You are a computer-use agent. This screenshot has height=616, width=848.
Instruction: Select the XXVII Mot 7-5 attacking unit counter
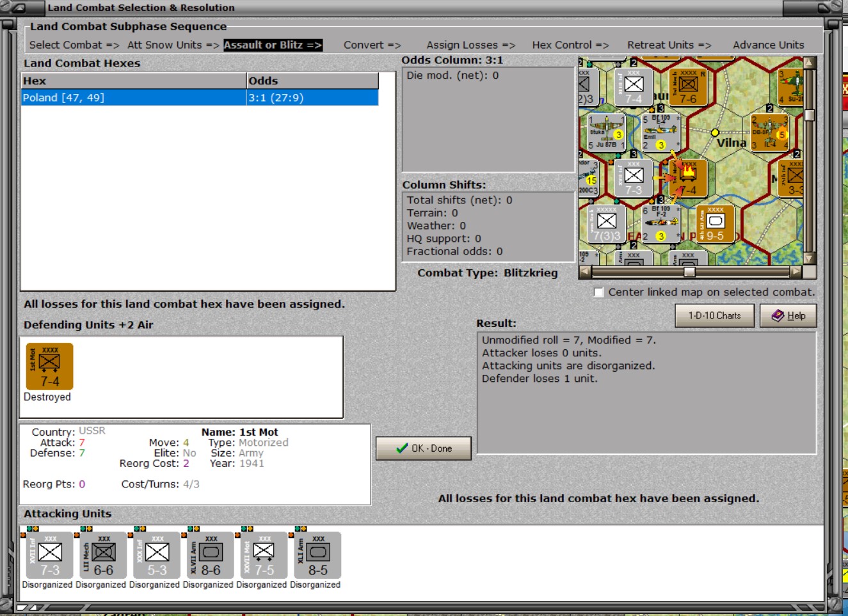(264, 555)
